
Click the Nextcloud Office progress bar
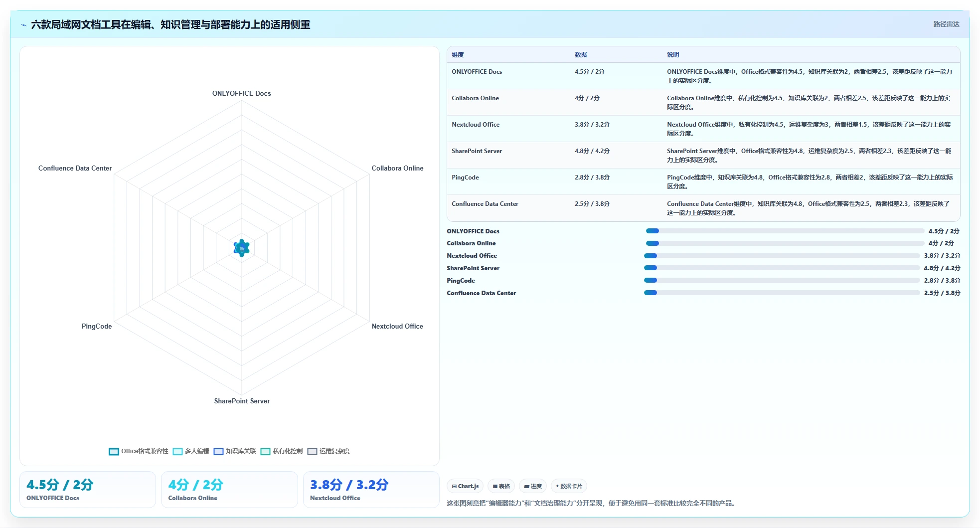coord(782,256)
